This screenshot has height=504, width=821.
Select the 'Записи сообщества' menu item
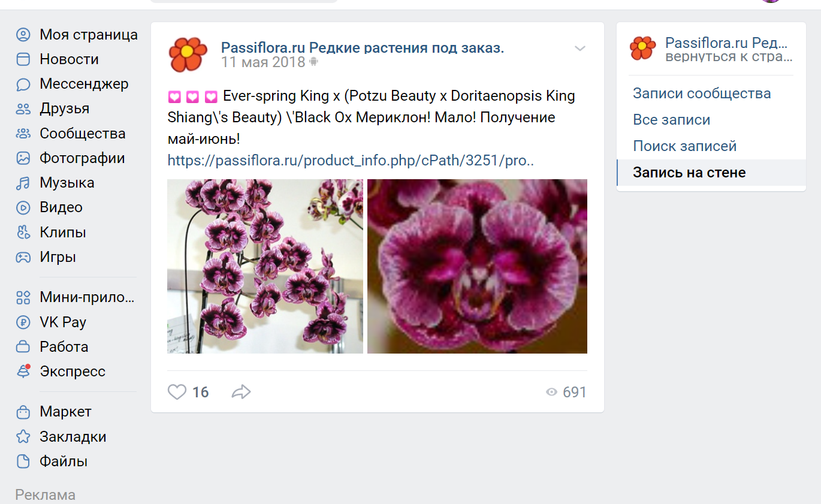click(x=702, y=93)
